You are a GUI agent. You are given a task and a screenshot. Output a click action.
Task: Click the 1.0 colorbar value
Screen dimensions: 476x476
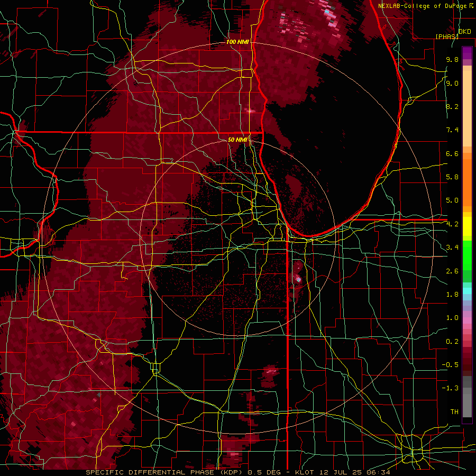452,318
